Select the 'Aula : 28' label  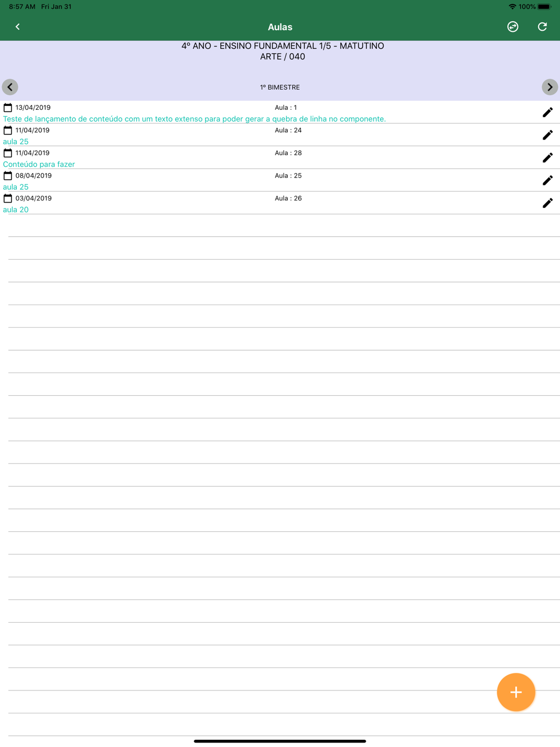coord(288,153)
